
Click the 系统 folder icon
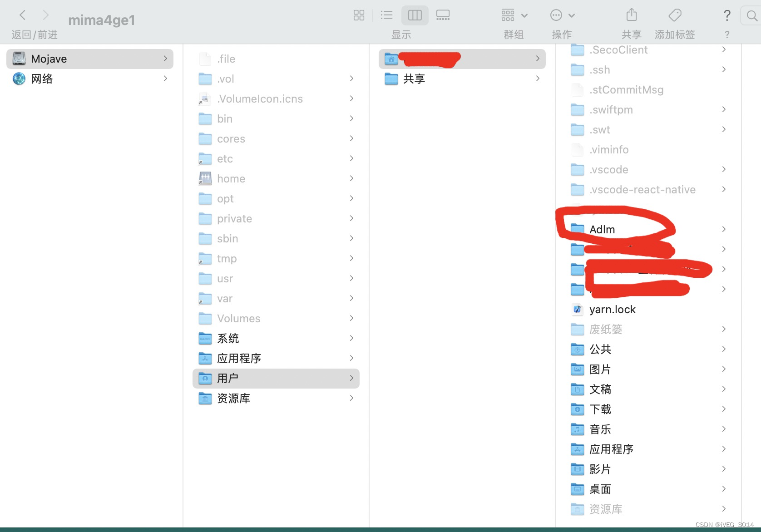pos(205,339)
